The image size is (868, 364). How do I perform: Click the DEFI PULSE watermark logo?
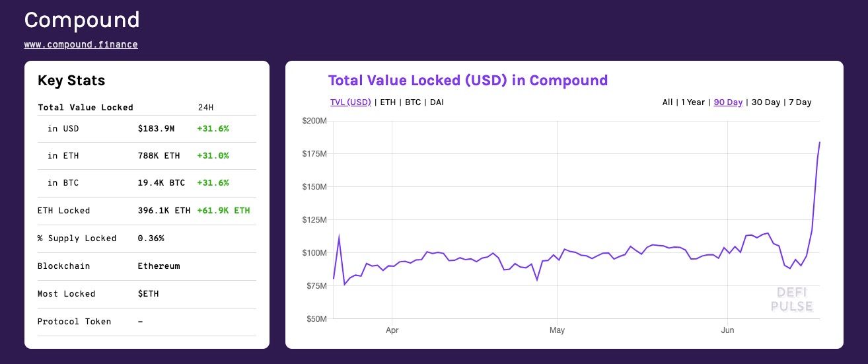[791, 299]
